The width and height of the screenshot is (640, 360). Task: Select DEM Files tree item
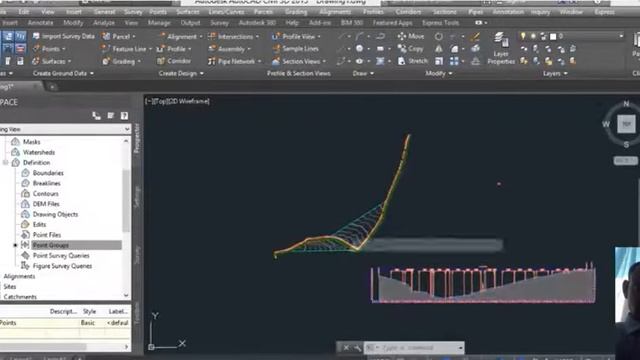coord(46,204)
